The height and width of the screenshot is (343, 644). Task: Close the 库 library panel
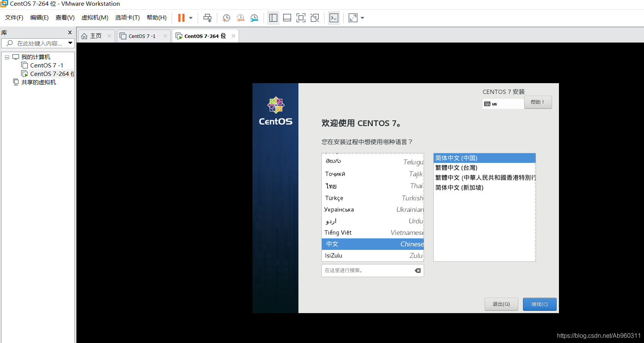[70, 33]
